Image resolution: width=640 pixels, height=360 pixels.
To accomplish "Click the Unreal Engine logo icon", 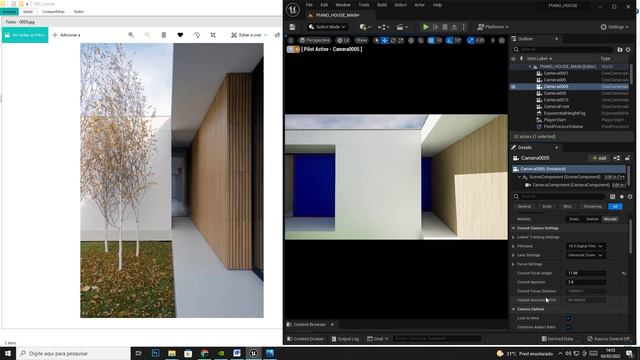I will point(293,9).
